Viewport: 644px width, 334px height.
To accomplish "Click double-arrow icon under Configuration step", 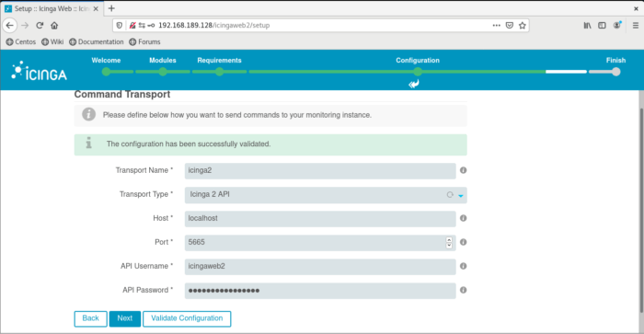I will click(x=414, y=84).
